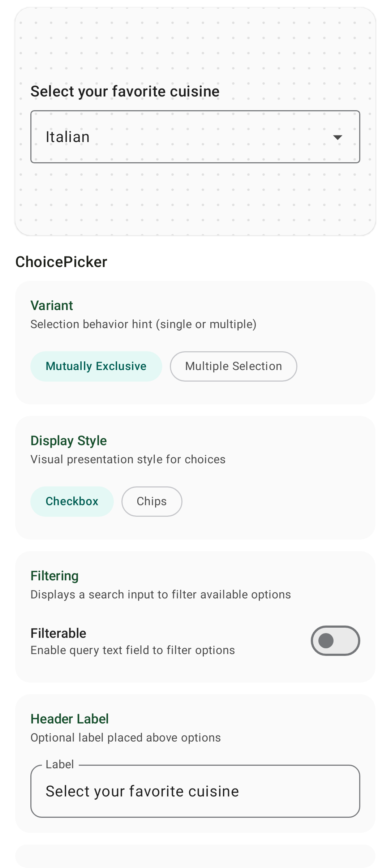Select the Mutually Exclusive variant chip
The width and height of the screenshot is (391, 868).
[96, 366]
